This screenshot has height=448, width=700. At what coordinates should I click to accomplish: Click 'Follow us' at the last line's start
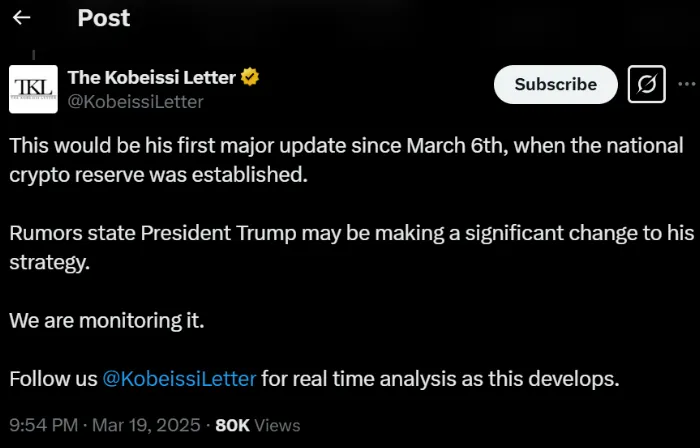(x=53, y=379)
